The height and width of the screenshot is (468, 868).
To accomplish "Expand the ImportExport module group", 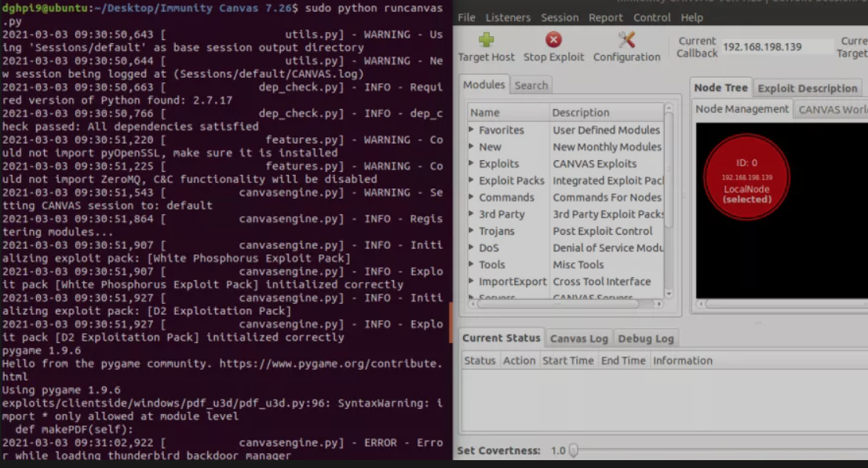I will [x=471, y=281].
